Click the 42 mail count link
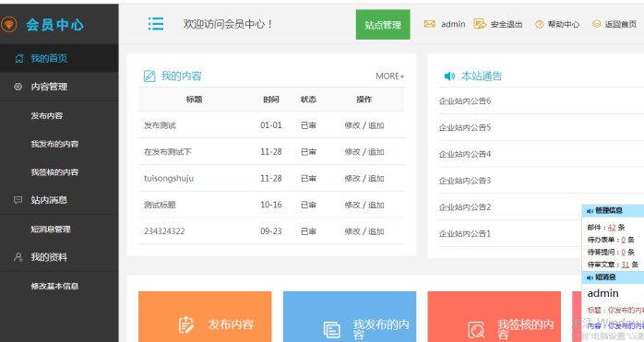The image size is (644, 342). (x=612, y=227)
